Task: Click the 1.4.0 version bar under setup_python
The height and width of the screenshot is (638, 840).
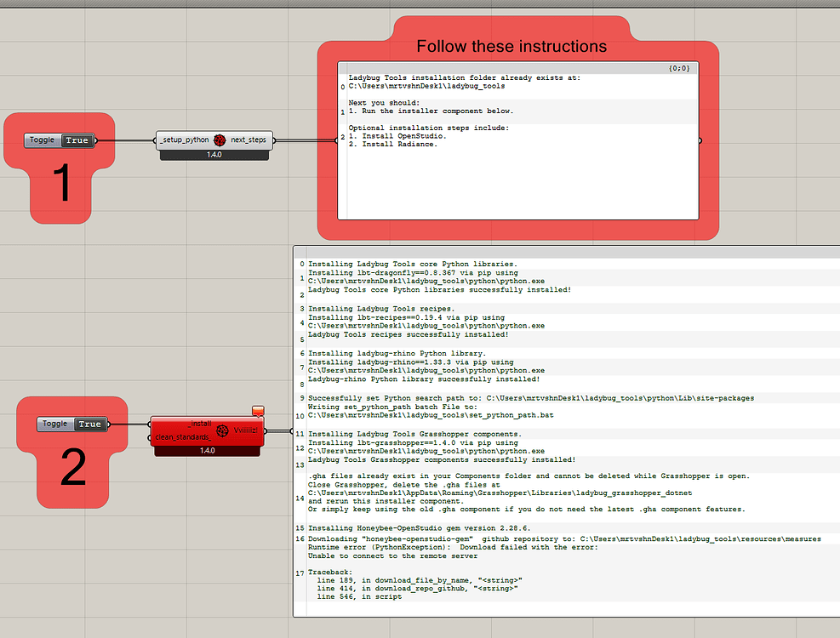Action: pos(214,155)
